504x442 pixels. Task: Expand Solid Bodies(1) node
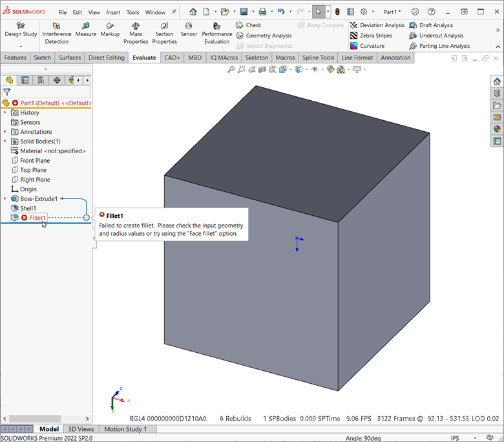[x=5, y=142]
